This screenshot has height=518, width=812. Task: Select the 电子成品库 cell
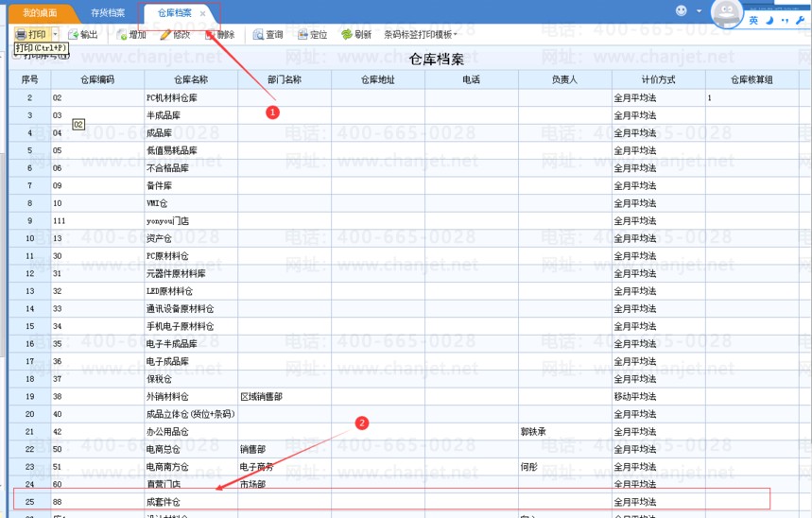click(x=191, y=362)
